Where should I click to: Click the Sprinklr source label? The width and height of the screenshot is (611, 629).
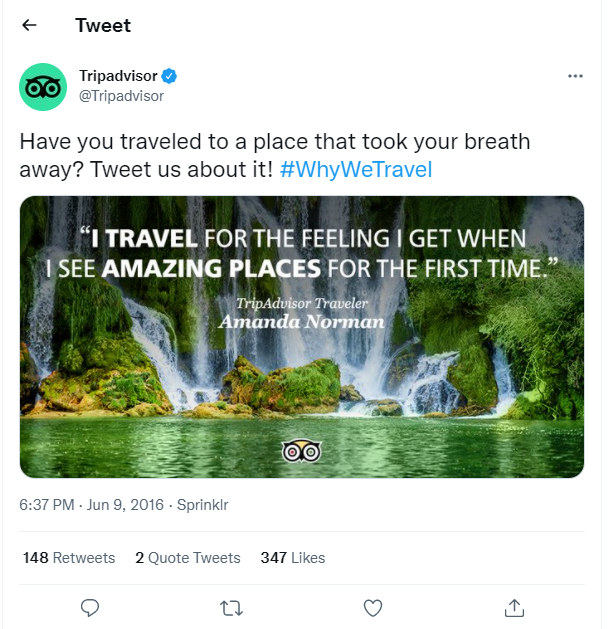point(202,505)
